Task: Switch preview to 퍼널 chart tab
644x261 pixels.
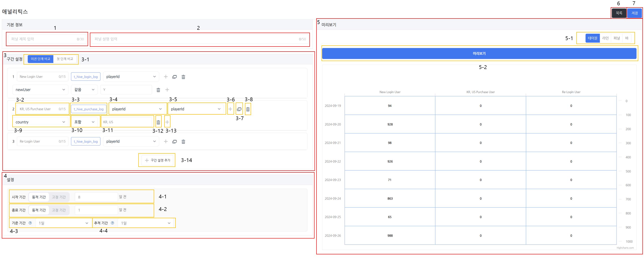Action: point(616,38)
